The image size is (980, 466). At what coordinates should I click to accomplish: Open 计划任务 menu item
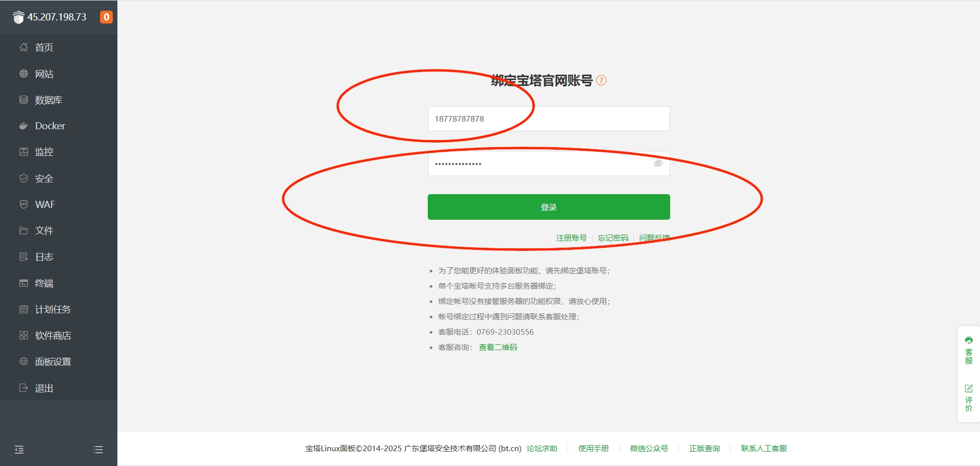click(x=59, y=309)
